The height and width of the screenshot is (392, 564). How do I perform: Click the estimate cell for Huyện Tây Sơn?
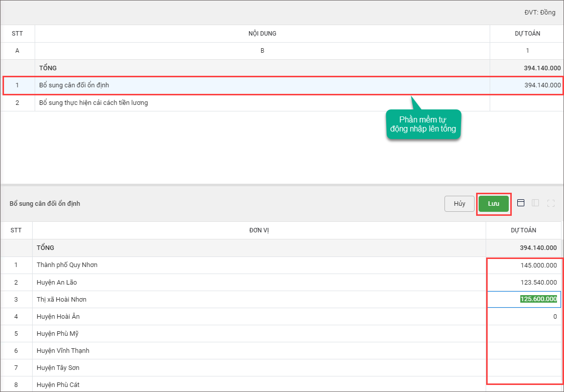tap(523, 367)
